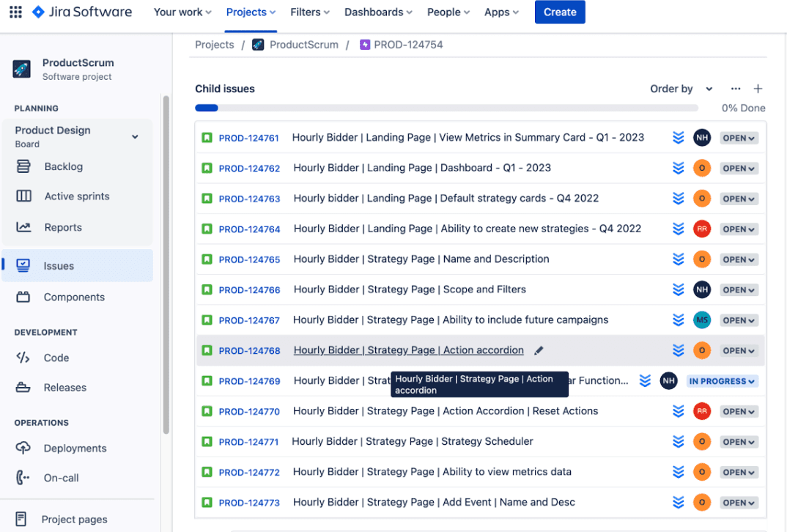Open the OPEN status dropdown for PROD-124770
The width and height of the screenshot is (787, 532).
coord(739,411)
